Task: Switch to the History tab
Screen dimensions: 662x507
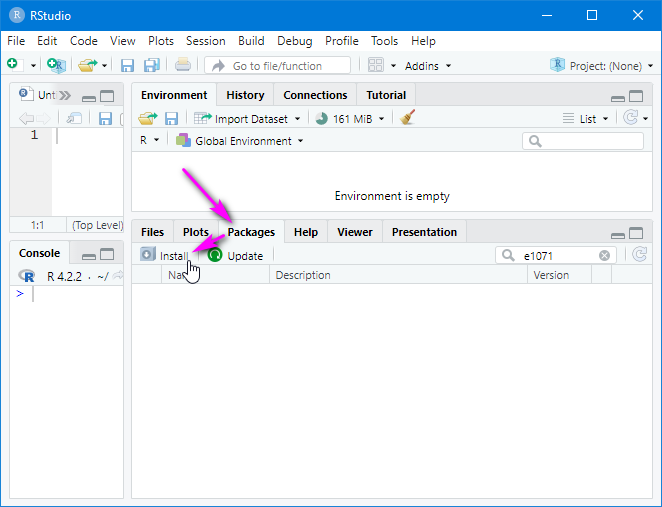Action: [x=245, y=95]
